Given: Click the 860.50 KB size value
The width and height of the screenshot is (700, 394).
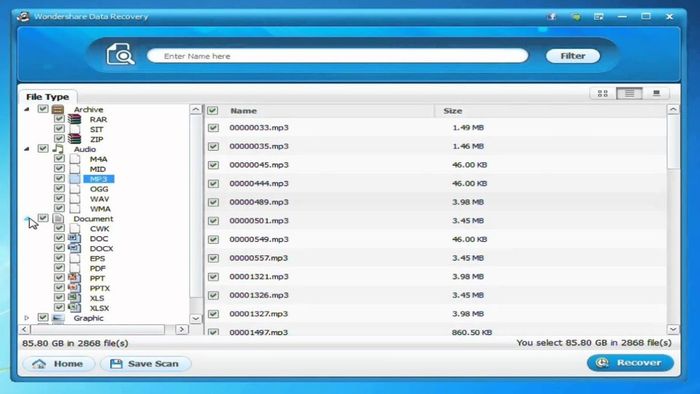Looking at the screenshot, I should point(471,332).
